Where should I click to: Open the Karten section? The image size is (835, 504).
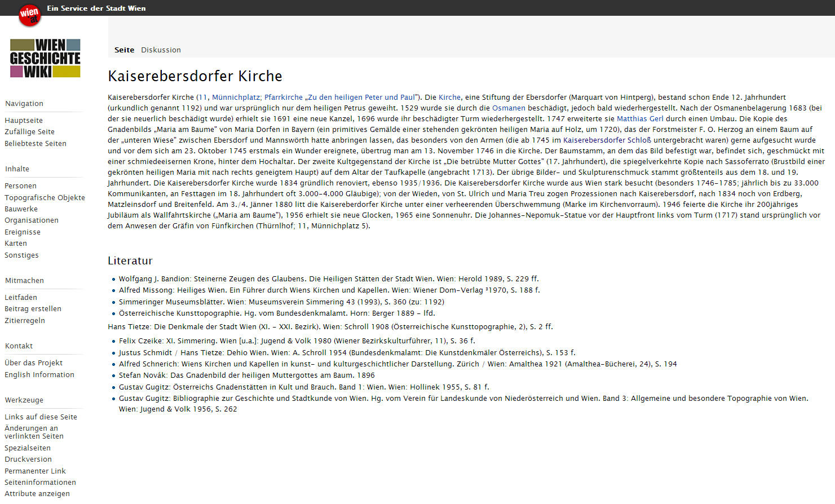pyautogui.click(x=16, y=244)
